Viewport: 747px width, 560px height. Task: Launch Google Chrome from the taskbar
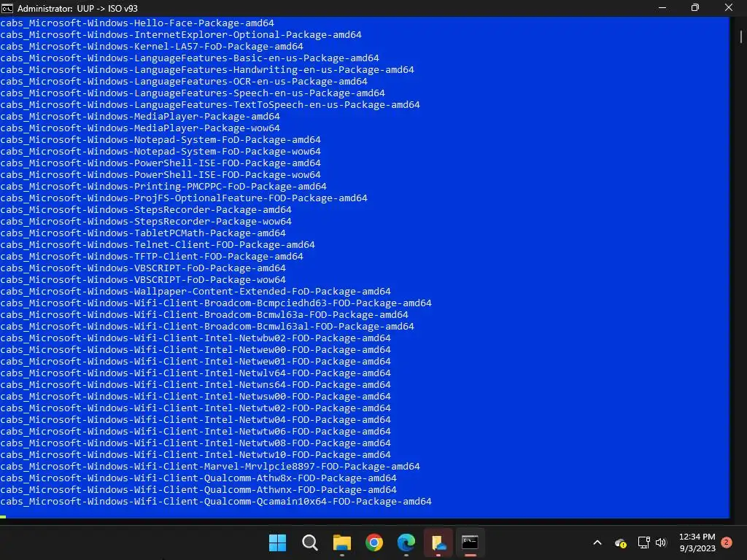374,542
